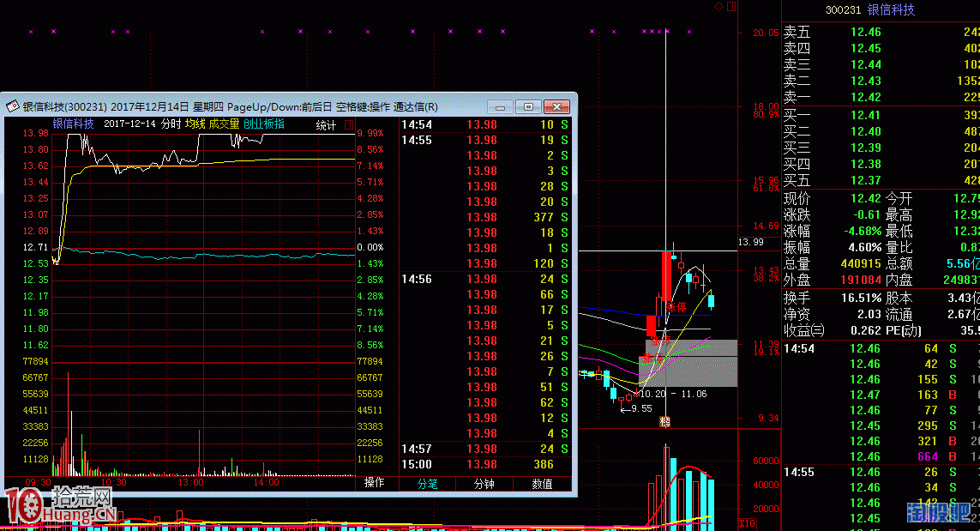
Task: Click the 卖五 ask row
Action: point(881,32)
